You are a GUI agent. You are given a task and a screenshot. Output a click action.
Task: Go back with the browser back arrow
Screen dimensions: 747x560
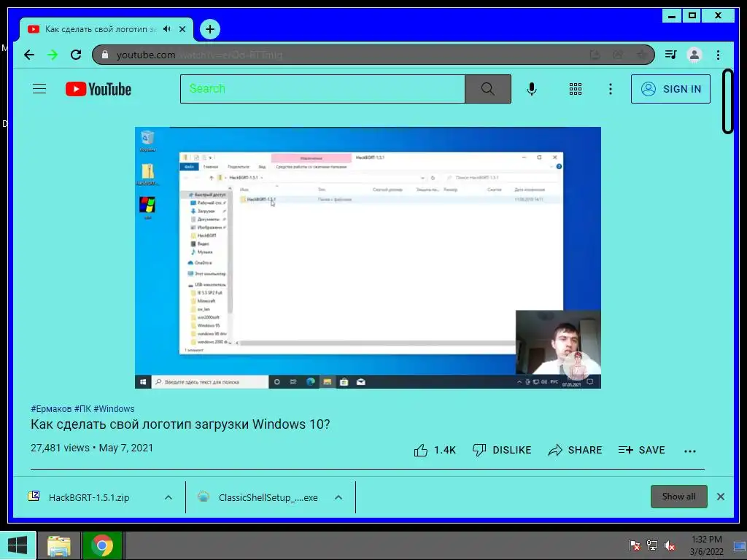point(29,55)
